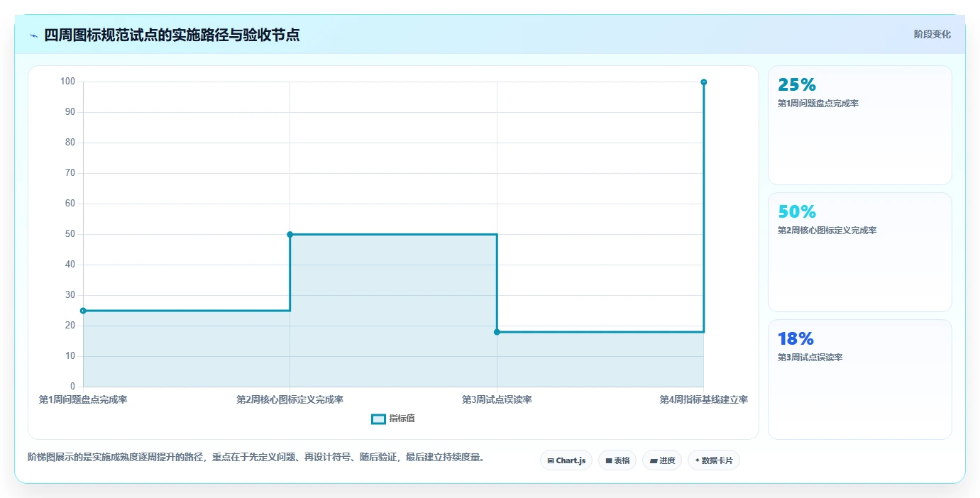980x498 pixels.
Task: Click the title 四周图标规范试点的实施路径与验收节点
Action: [172, 35]
